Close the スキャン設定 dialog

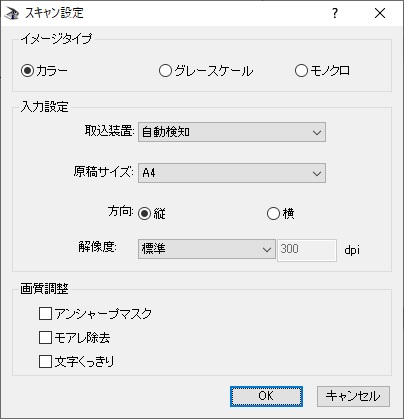[380, 13]
